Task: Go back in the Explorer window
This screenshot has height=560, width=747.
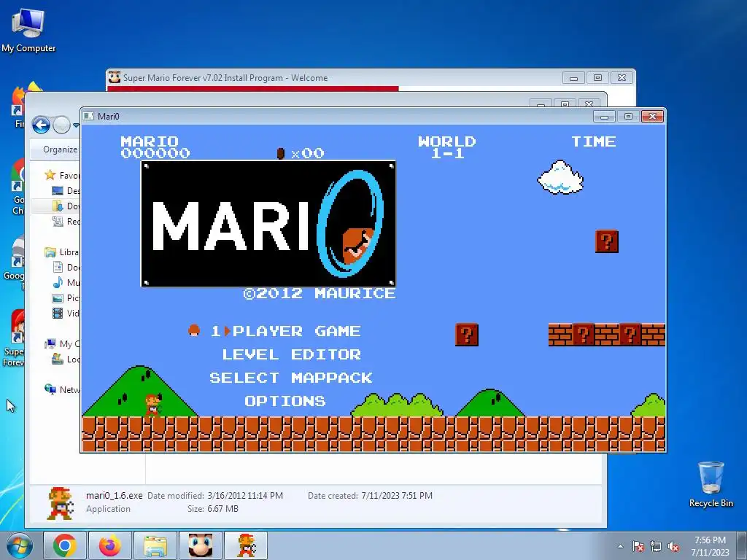Action: 41,125
